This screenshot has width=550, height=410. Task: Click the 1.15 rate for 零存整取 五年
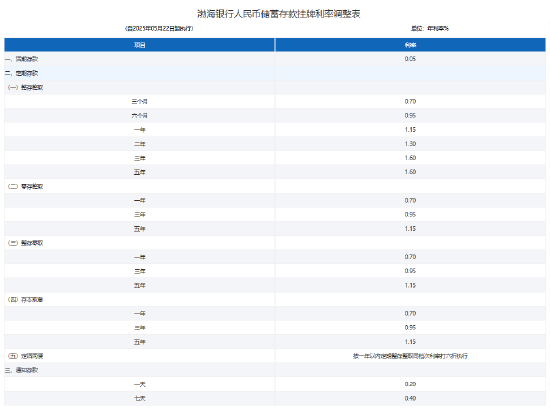pos(410,229)
